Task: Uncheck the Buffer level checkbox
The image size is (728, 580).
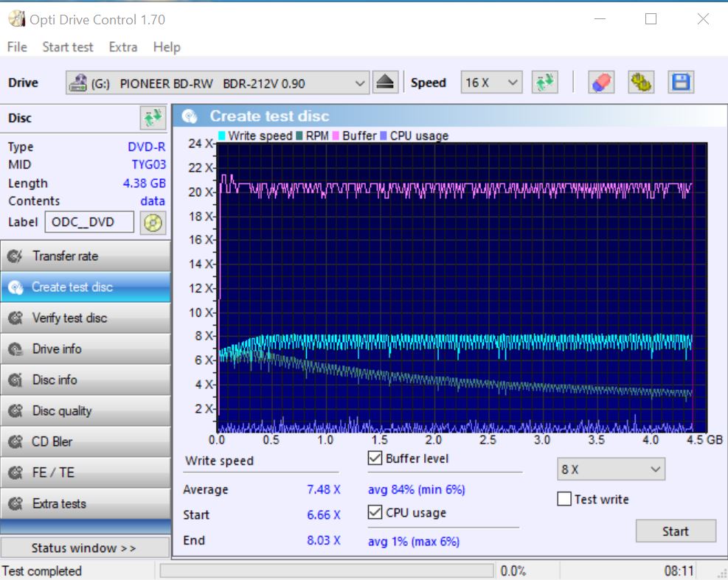Action: click(x=375, y=458)
